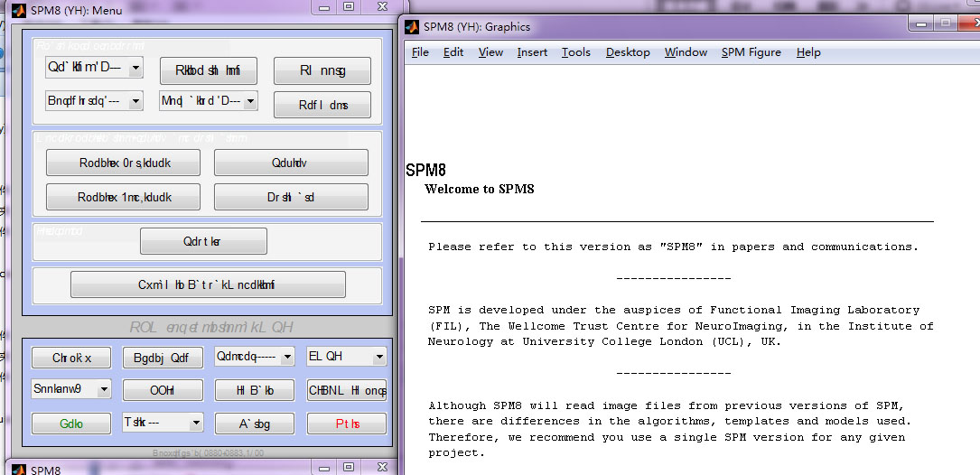
Task: Open the Edit menu in Graphics window
Action: click(453, 52)
